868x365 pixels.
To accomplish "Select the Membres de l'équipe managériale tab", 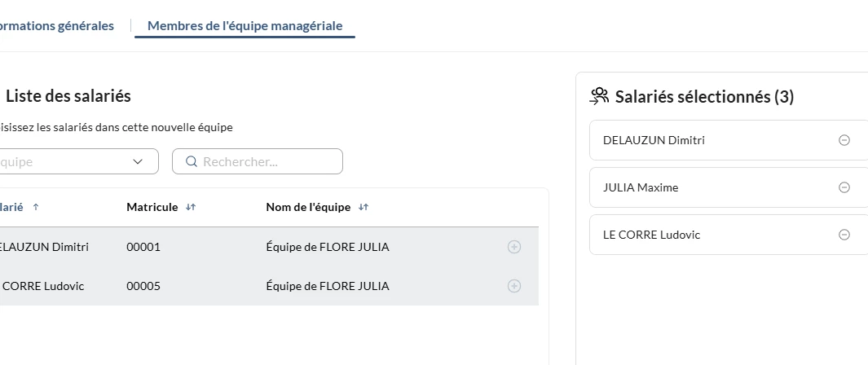I will click(245, 25).
